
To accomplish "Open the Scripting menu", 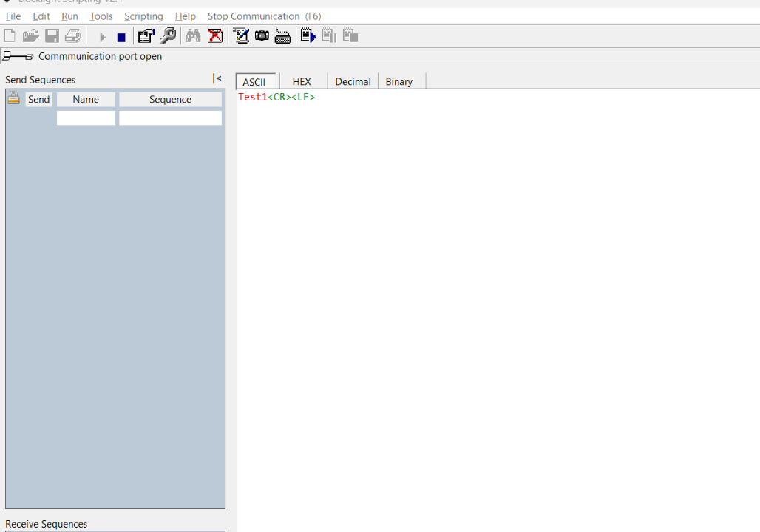I will coord(143,16).
